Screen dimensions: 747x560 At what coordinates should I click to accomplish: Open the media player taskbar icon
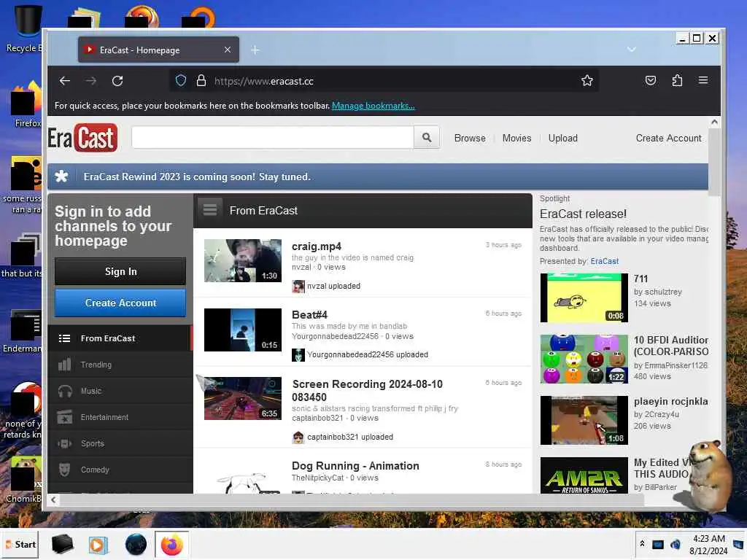click(98, 544)
